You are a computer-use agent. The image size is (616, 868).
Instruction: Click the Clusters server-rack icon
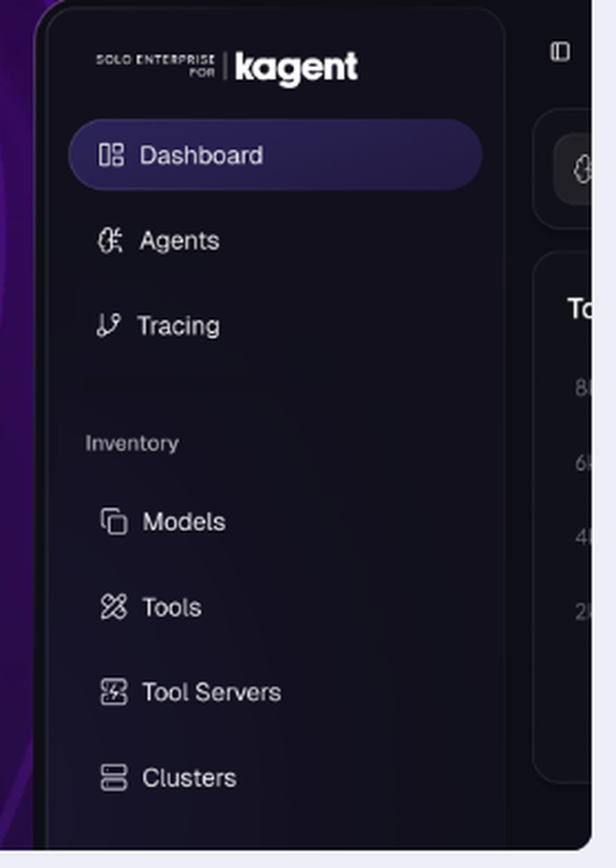114,777
